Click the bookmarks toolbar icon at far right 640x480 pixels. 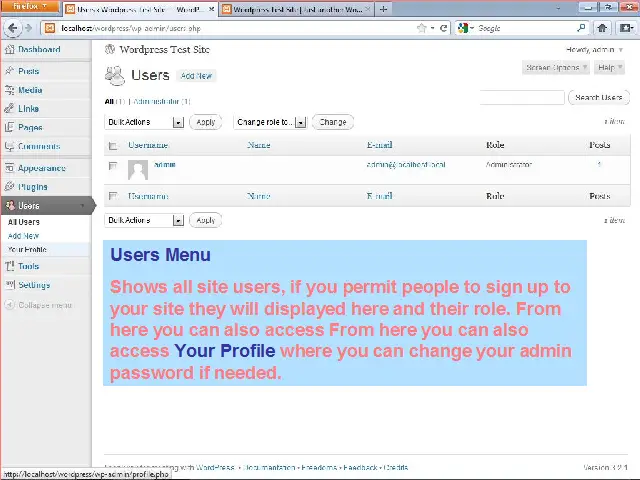tap(626, 28)
